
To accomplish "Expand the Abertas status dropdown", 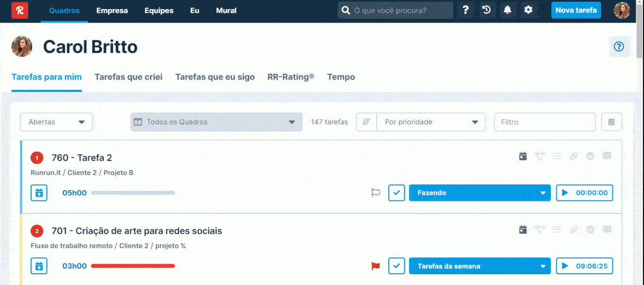I will point(56,122).
